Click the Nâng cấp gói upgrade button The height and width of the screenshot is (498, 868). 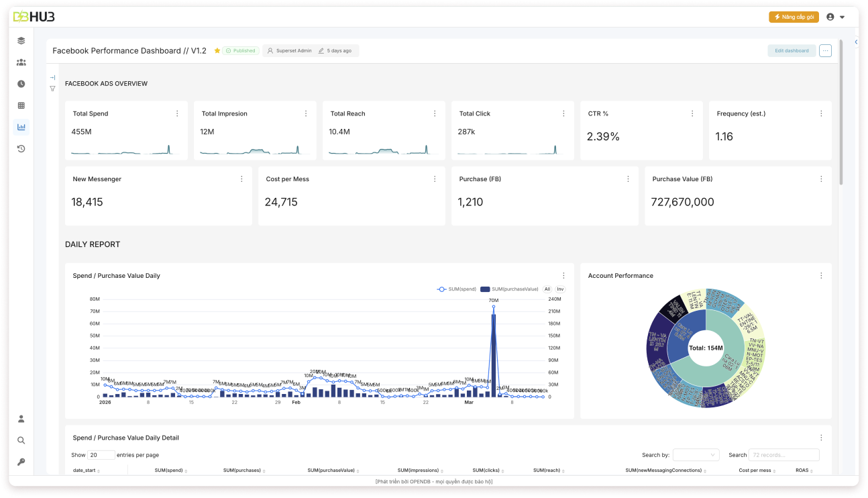[x=794, y=17]
